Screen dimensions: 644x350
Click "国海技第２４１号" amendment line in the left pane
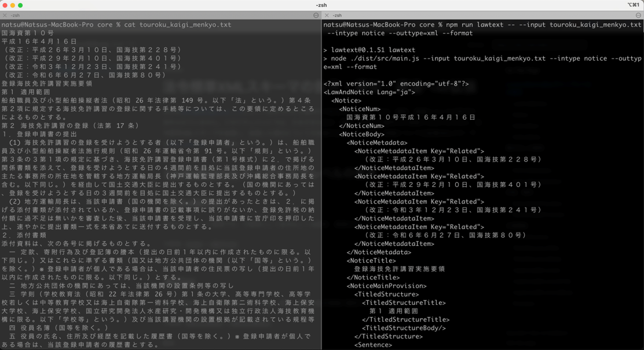tap(92, 67)
